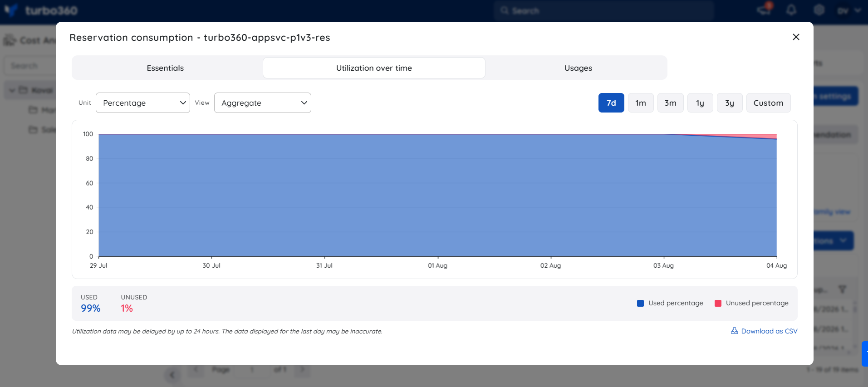
Task: Click the "80" y-axis label
Action: pos(89,158)
